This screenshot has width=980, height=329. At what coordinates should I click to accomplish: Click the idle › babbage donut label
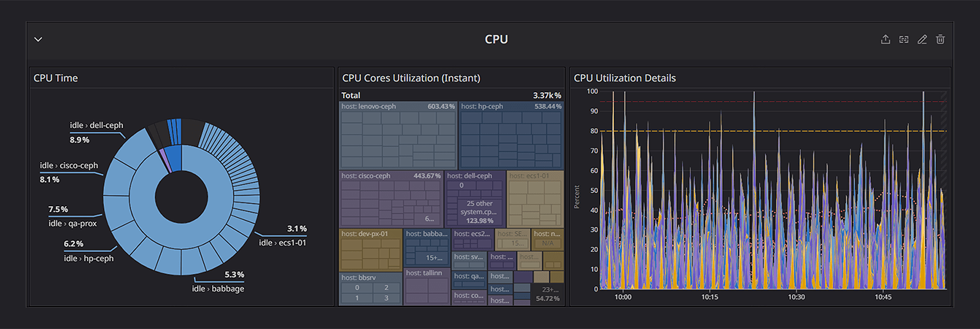point(218,289)
